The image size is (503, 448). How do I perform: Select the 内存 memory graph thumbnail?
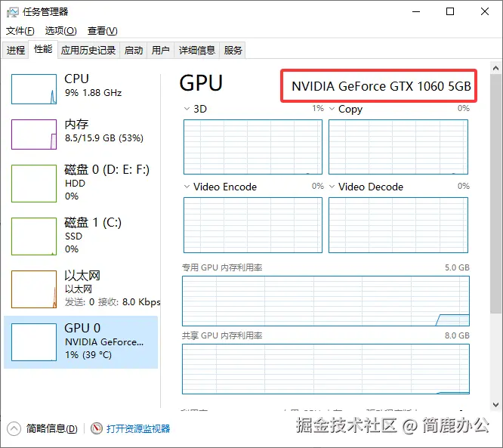[x=34, y=134]
